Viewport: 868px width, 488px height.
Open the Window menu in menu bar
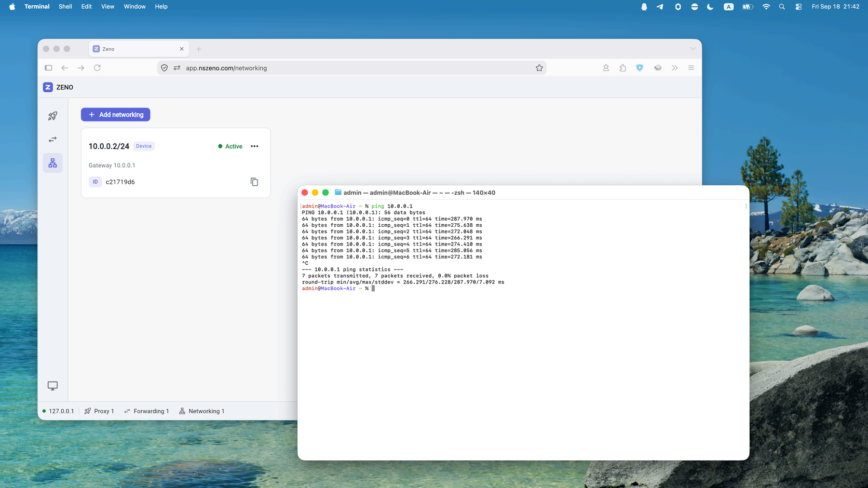(134, 7)
